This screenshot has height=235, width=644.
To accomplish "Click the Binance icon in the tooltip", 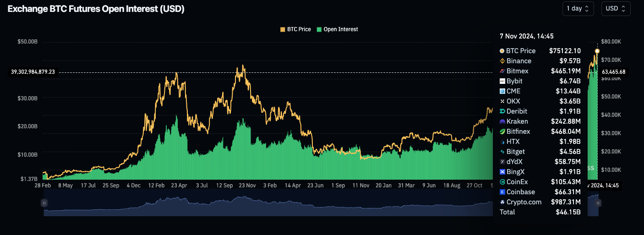I will (502, 61).
